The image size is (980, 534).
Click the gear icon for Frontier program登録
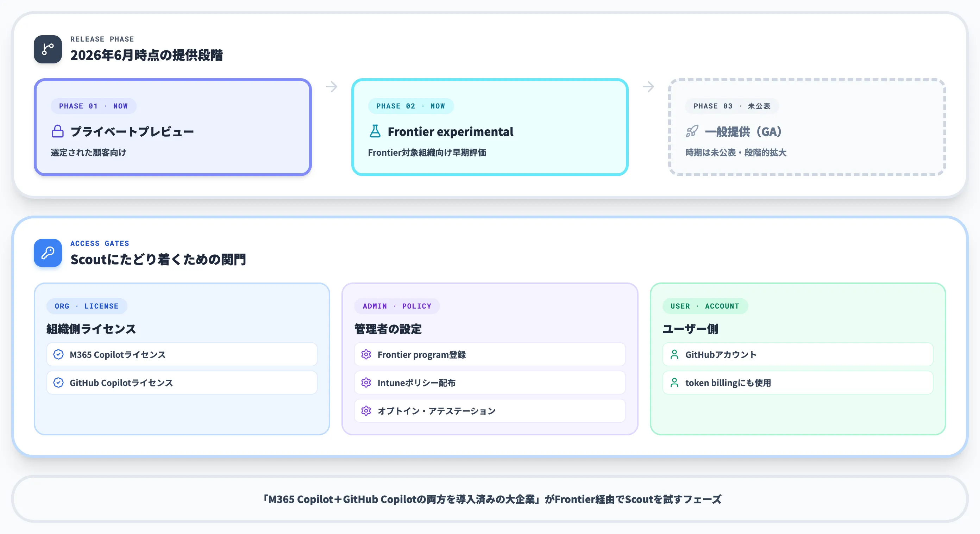[366, 354]
